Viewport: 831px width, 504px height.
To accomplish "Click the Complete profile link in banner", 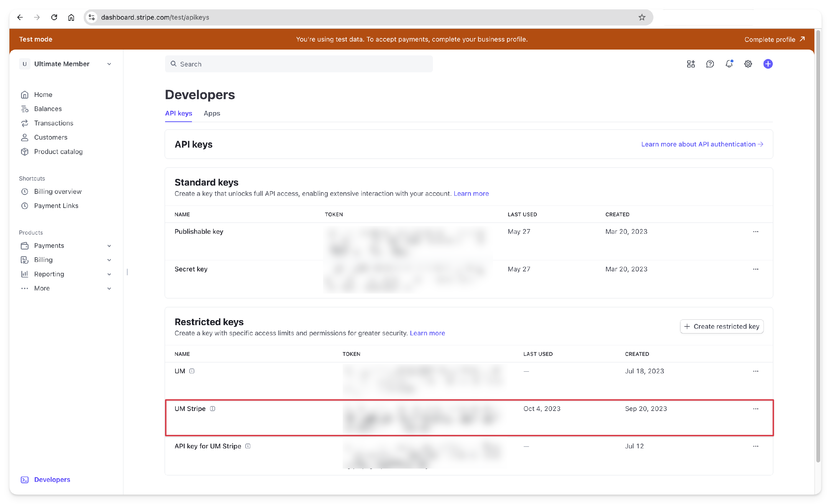I will coord(774,39).
